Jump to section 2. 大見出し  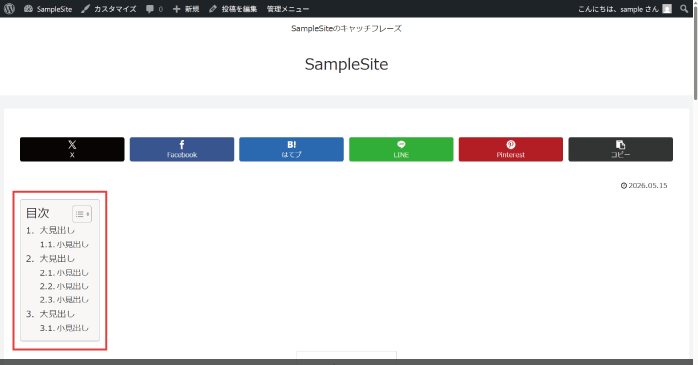[x=50, y=259]
